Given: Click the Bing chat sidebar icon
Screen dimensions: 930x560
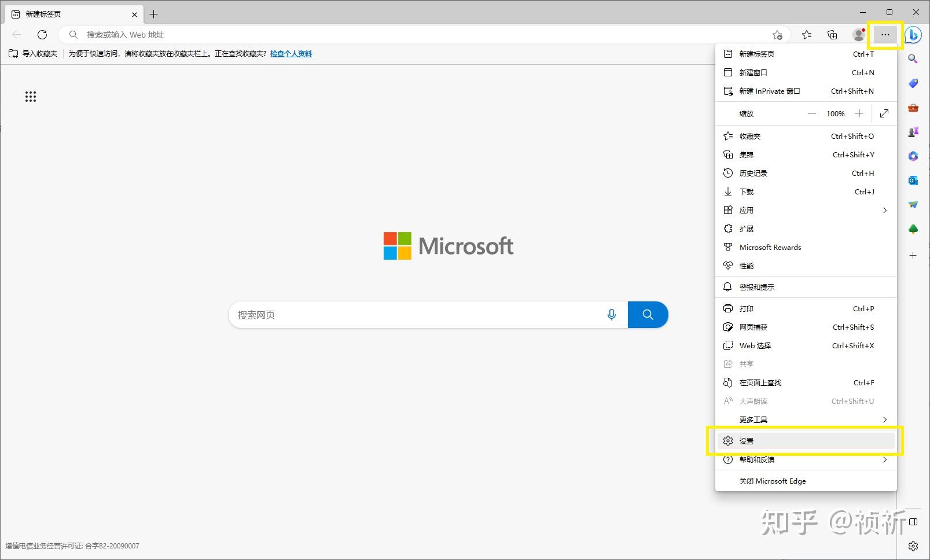Looking at the screenshot, I should click(913, 35).
